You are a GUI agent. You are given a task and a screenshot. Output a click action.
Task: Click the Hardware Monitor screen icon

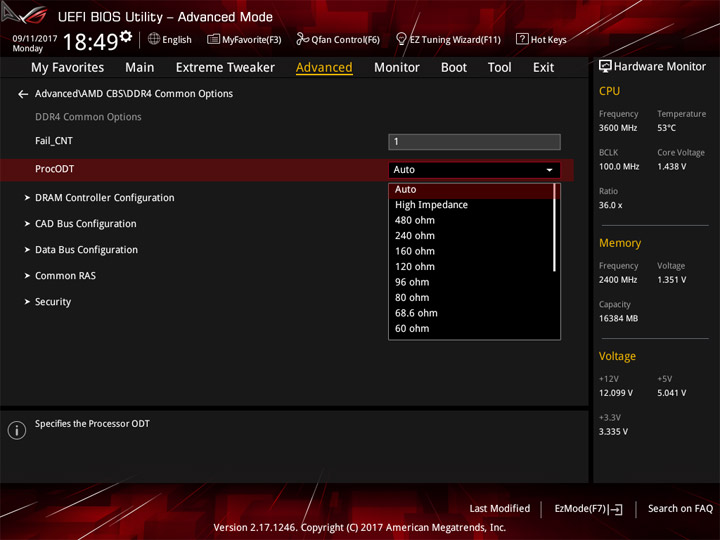click(x=605, y=67)
